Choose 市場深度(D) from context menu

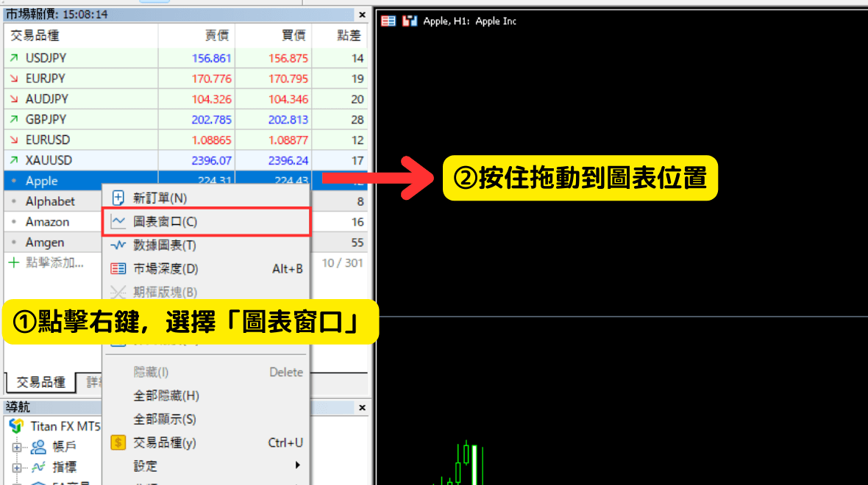tap(206, 269)
